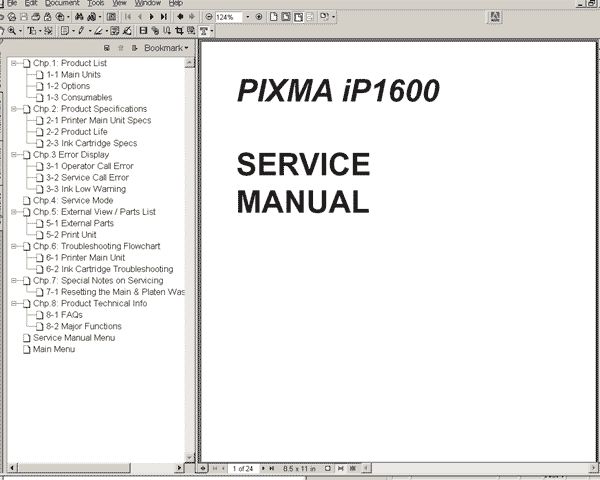The width and height of the screenshot is (600, 480).
Task: Collapse Chp.6: Troubleshooting Flowchart node
Action: (x=14, y=246)
